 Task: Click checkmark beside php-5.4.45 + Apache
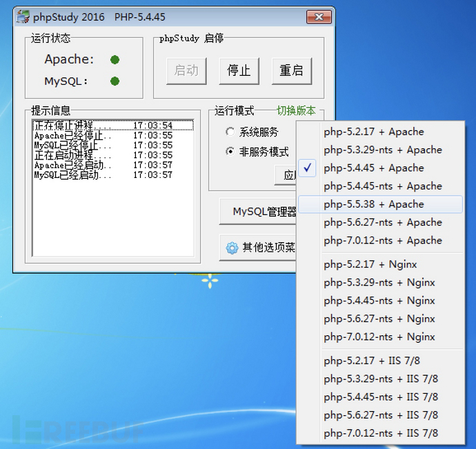pos(308,168)
